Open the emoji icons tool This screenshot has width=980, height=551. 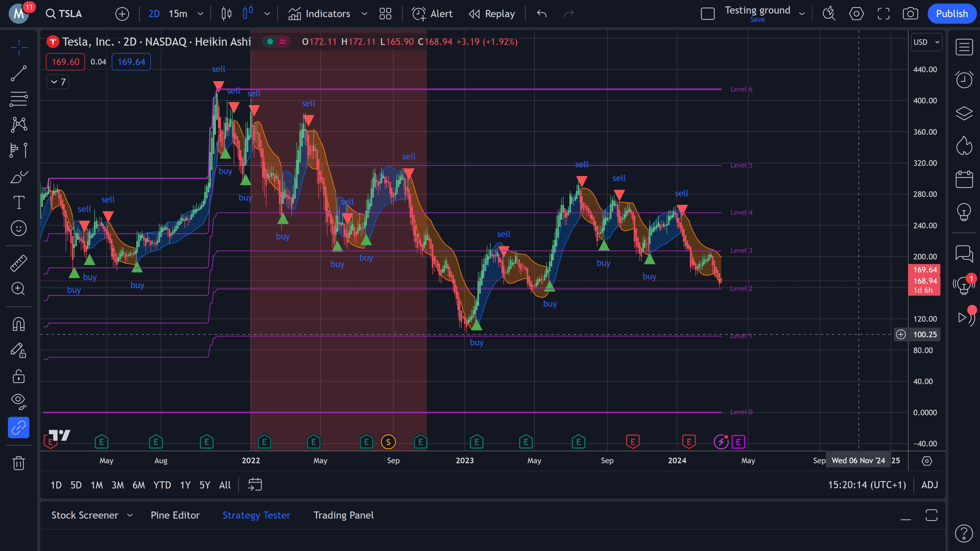[19, 228]
